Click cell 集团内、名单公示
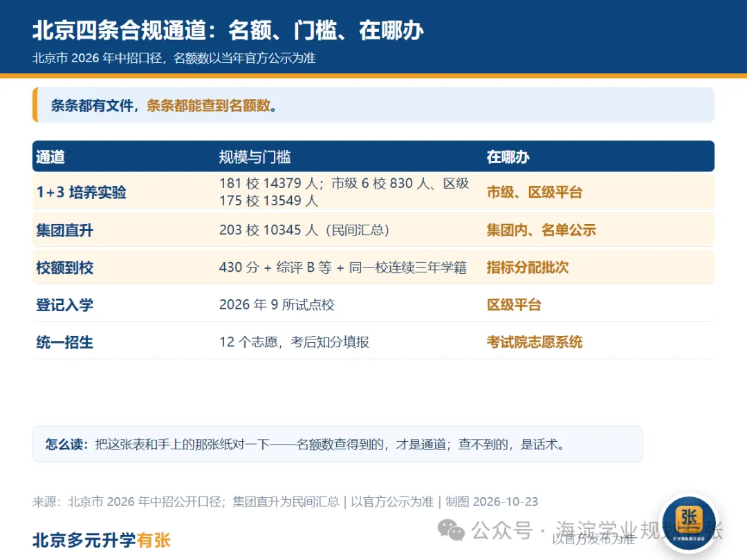The image size is (747, 560). (x=541, y=230)
